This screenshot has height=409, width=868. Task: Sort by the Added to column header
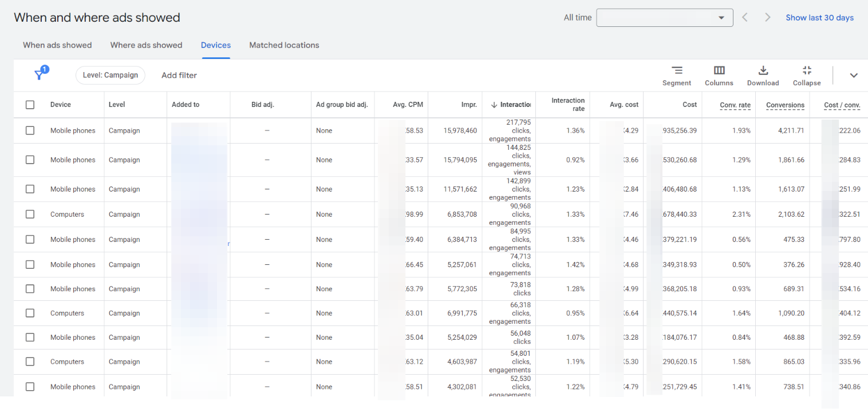coord(186,105)
